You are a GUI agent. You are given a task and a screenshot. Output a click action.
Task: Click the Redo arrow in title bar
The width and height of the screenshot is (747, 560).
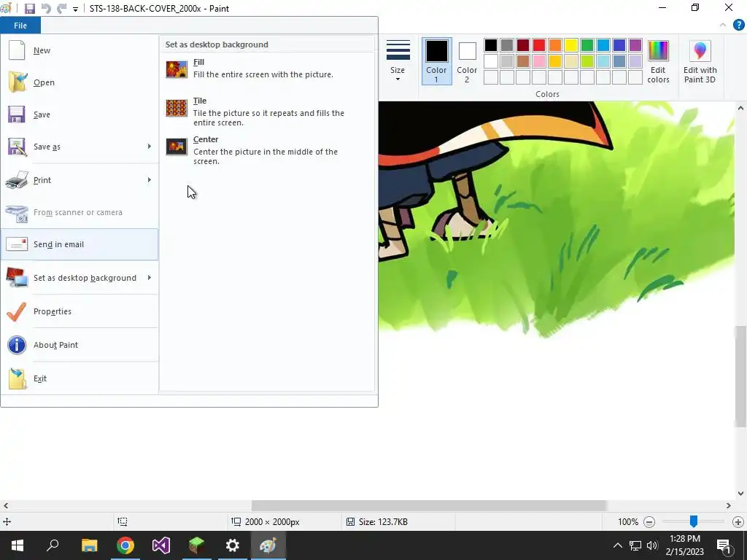61,9
